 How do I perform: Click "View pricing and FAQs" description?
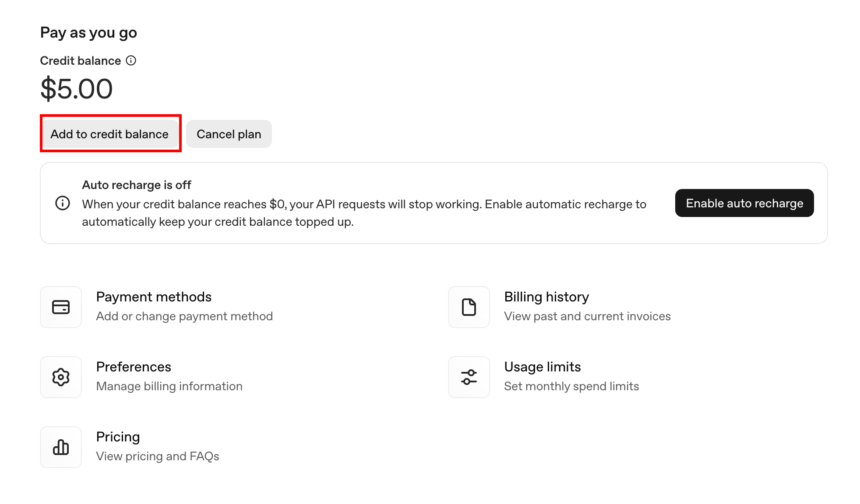tap(157, 456)
